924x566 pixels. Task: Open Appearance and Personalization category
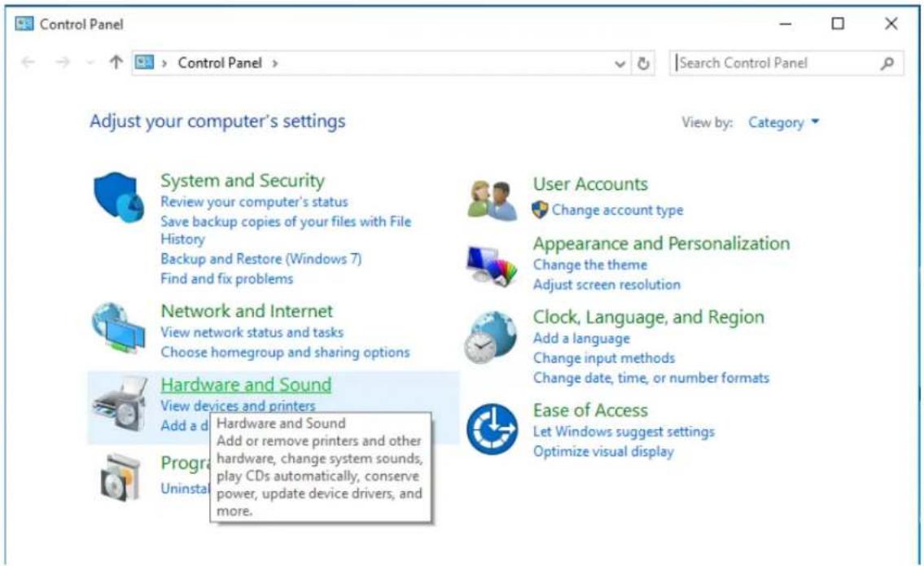[x=661, y=244]
